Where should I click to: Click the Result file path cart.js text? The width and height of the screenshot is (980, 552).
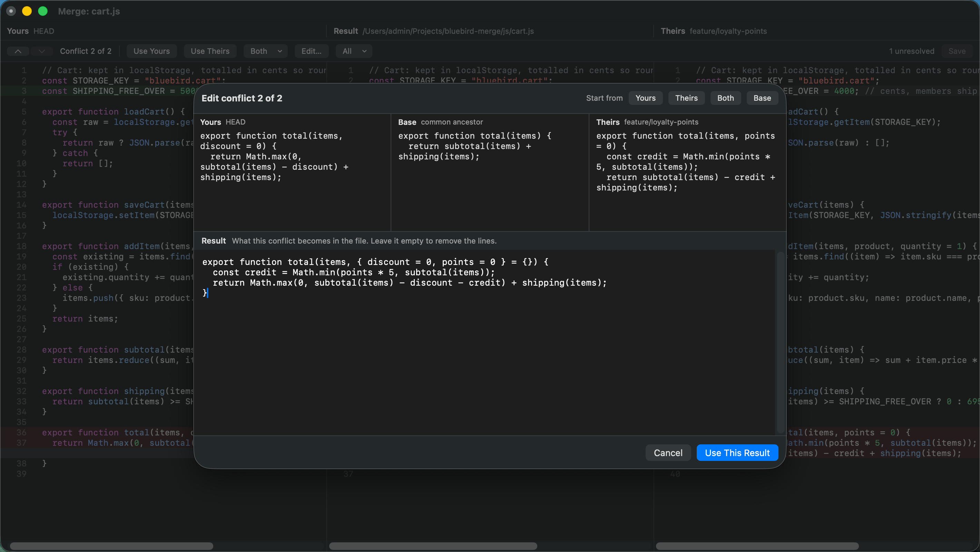(x=448, y=31)
